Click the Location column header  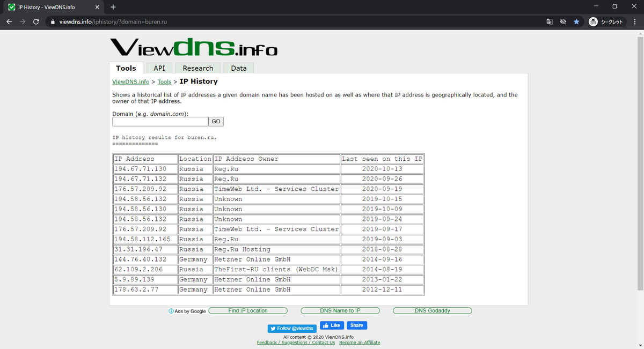pos(195,159)
